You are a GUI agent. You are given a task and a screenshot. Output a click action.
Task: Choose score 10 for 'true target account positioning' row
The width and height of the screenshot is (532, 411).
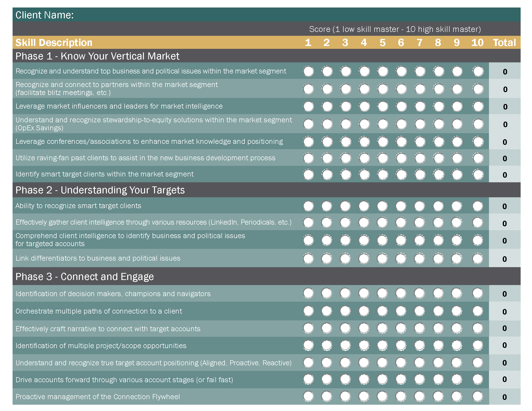tap(477, 363)
